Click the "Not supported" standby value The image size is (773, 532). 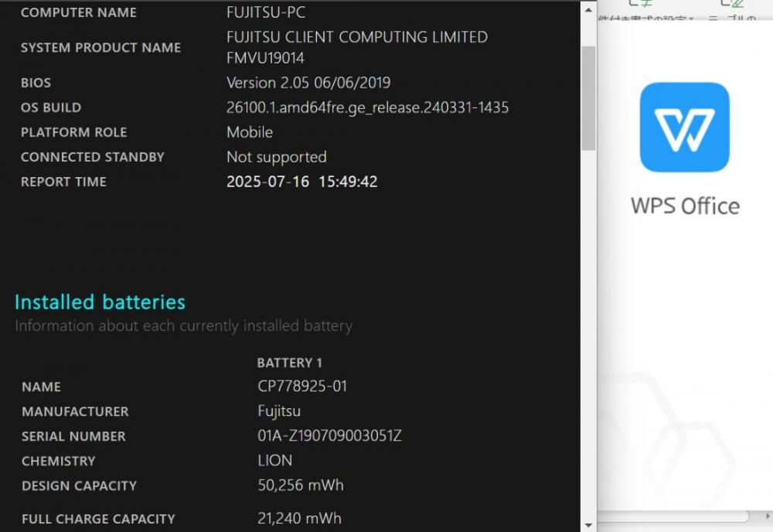[x=277, y=157]
